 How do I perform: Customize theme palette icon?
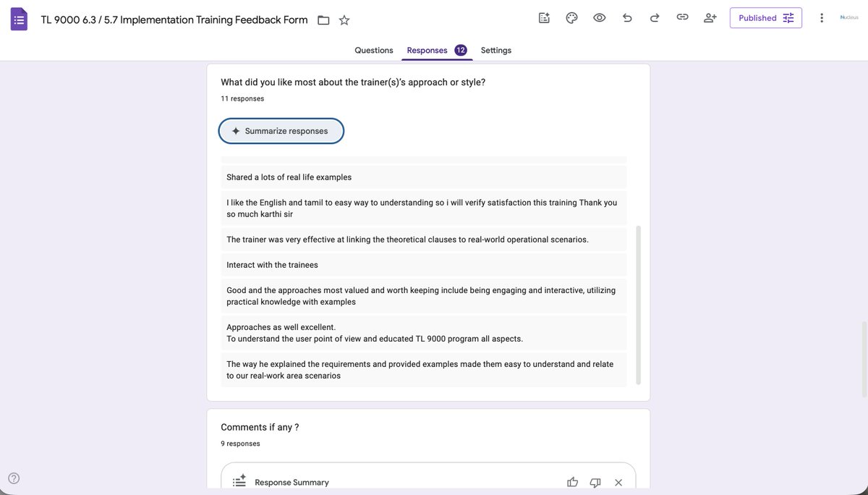[571, 18]
